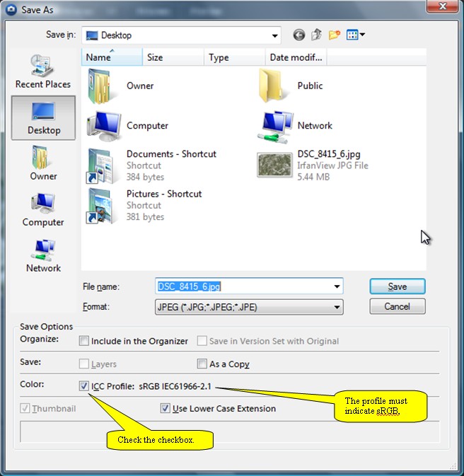Toggle the Thumbnail checkbox
Image resolution: width=464 pixels, height=476 pixels.
pyautogui.click(x=25, y=408)
